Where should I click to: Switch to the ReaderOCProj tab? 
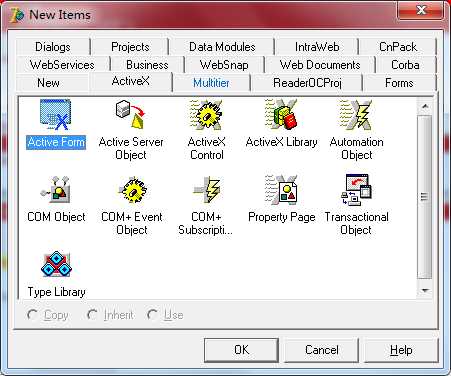pyautogui.click(x=307, y=83)
